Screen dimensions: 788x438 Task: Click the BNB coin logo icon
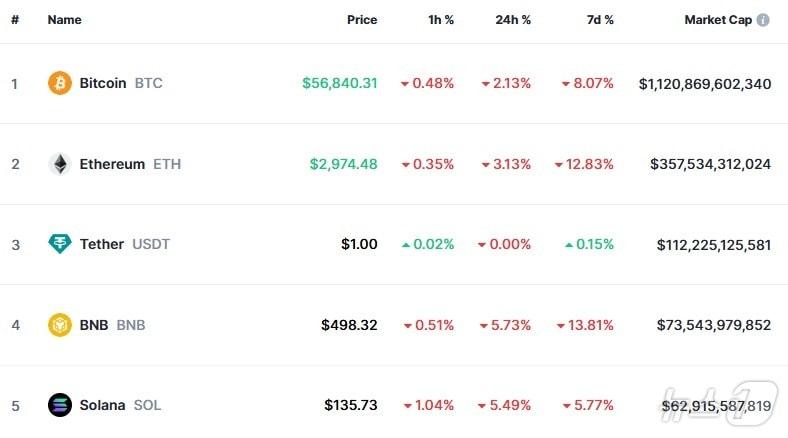60,325
